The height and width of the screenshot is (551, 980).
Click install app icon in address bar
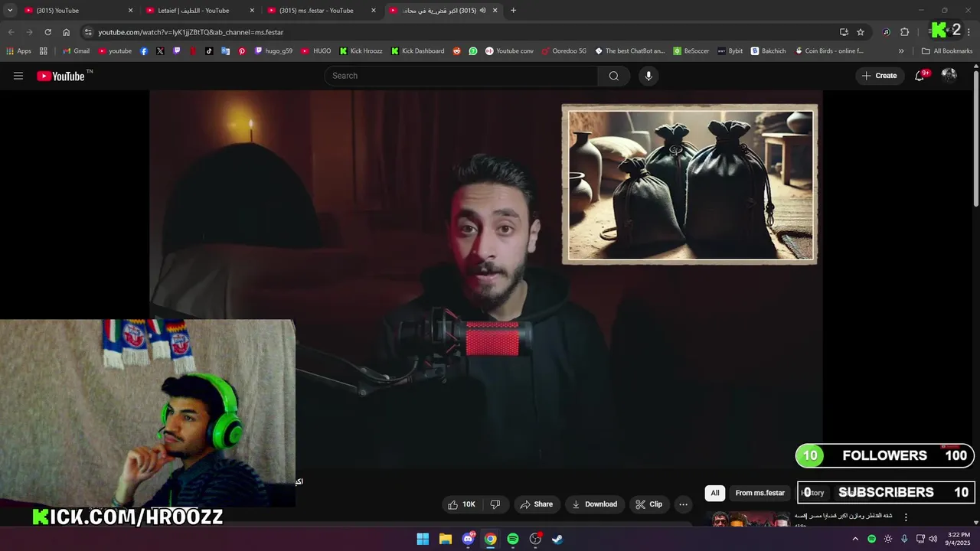pos(844,32)
